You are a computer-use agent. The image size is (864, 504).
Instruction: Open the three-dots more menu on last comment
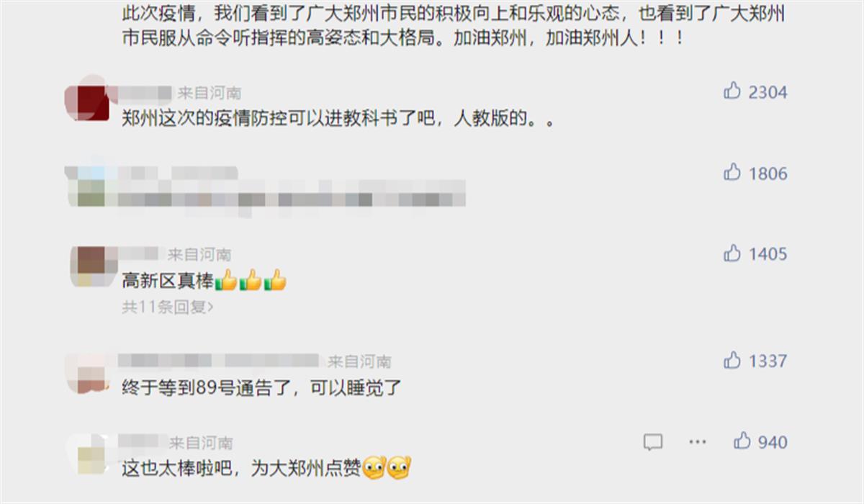coord(697,441)
